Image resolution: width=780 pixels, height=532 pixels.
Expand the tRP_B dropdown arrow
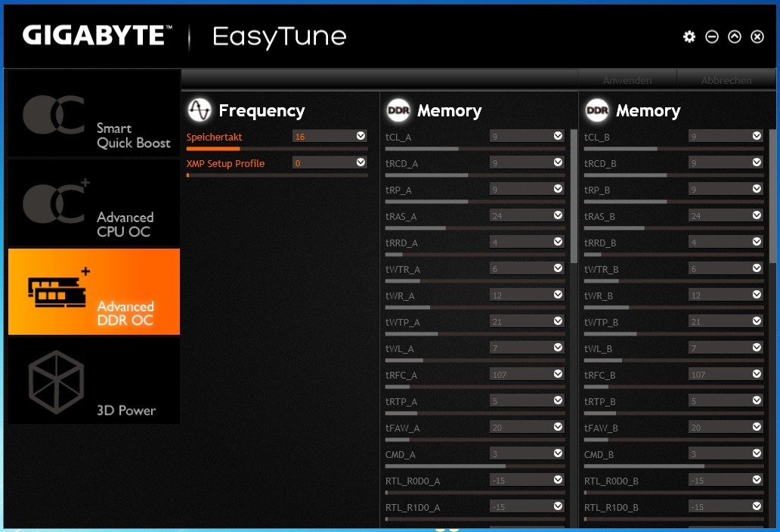(757, 188)
